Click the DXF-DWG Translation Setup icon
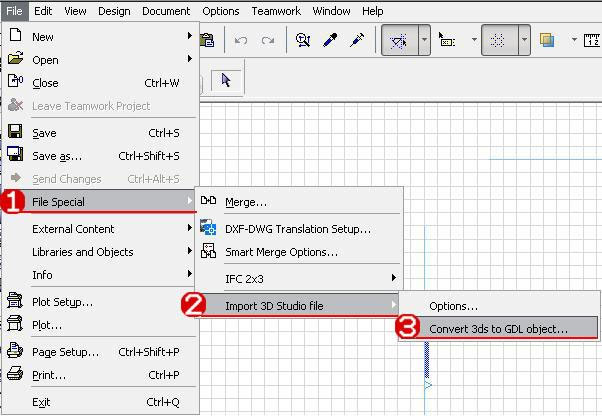 pos(208,227)
